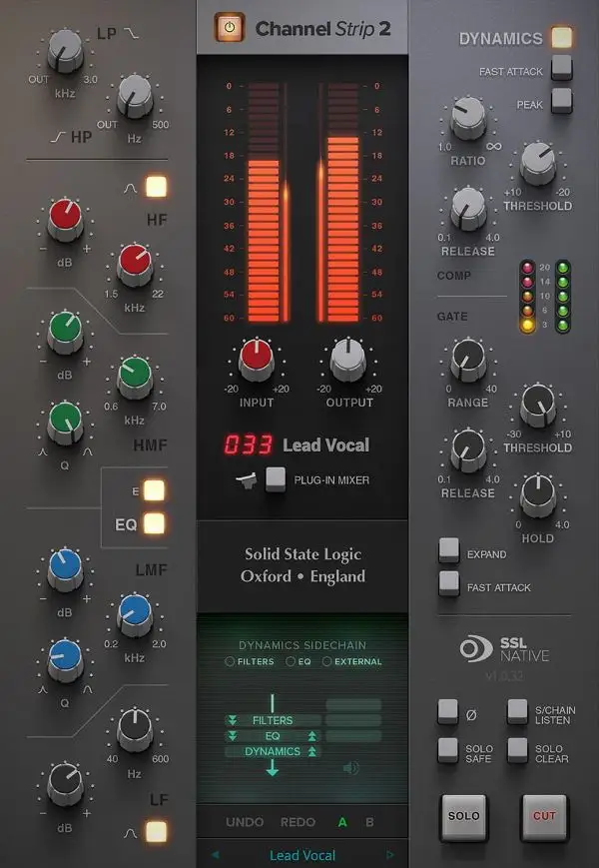The width and height of the screenshot is (599, 868).
Task: Select the Filters sidechain radio option
Action: pos(231,661)
